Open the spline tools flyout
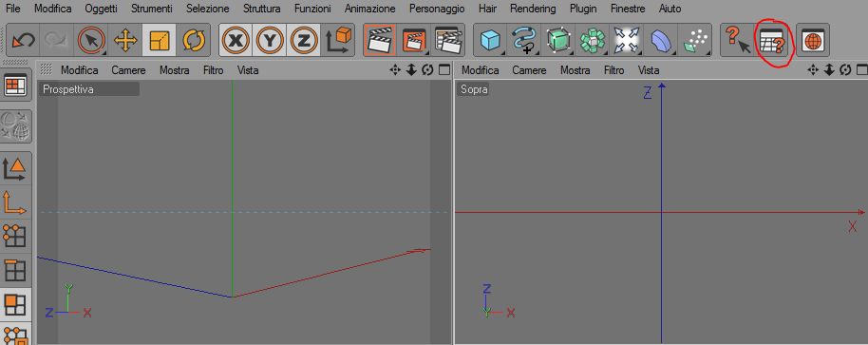The height and width of the screenshot is (345, 868). point(524,40)
